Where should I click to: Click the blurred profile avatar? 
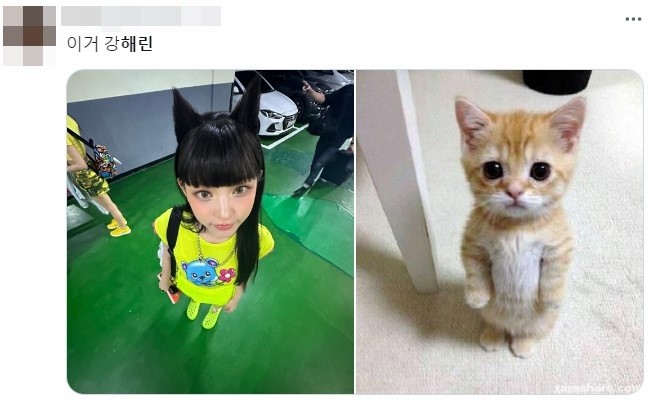(30, 36)
